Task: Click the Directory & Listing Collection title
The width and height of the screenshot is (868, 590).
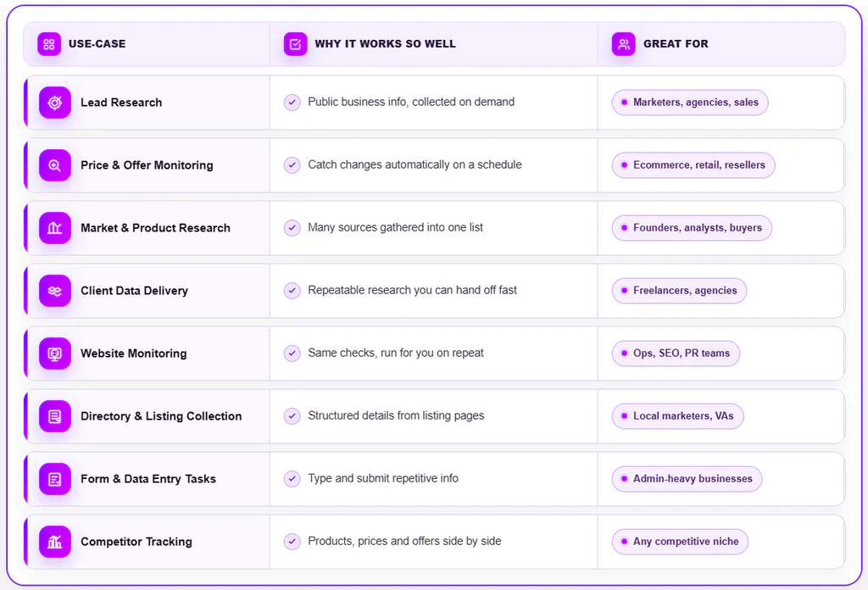Action: point(161,416)
